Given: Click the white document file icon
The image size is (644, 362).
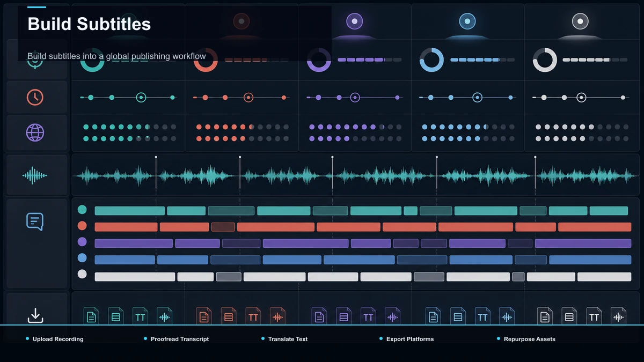Looking at the screenshot, I should click(545, 316).
